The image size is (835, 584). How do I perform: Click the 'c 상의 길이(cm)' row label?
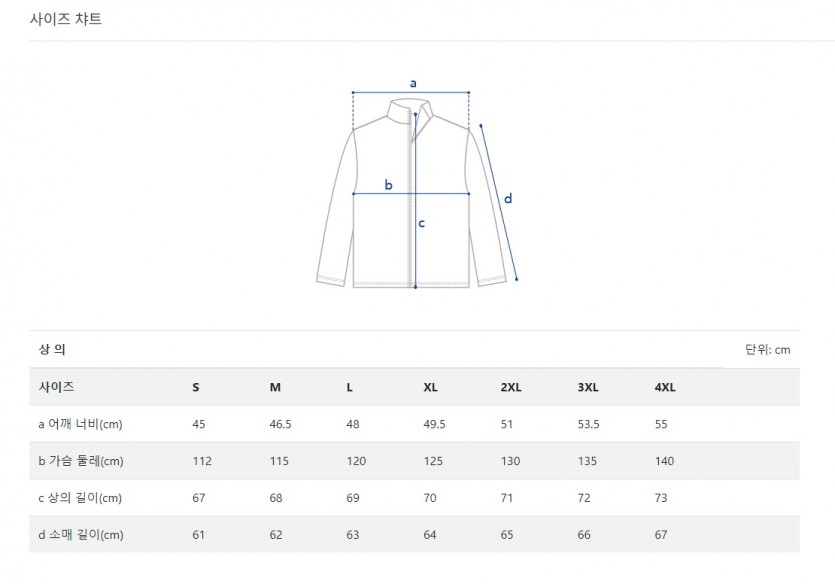pos(80,498)
